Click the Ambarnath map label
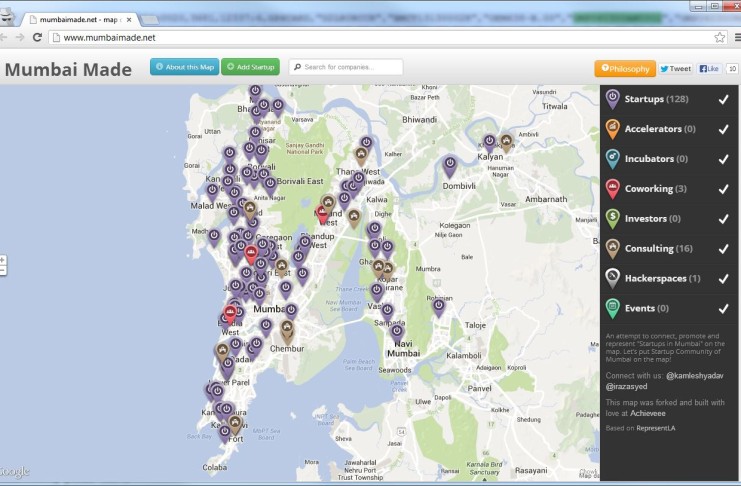741x486 pixels. point(546,199)
